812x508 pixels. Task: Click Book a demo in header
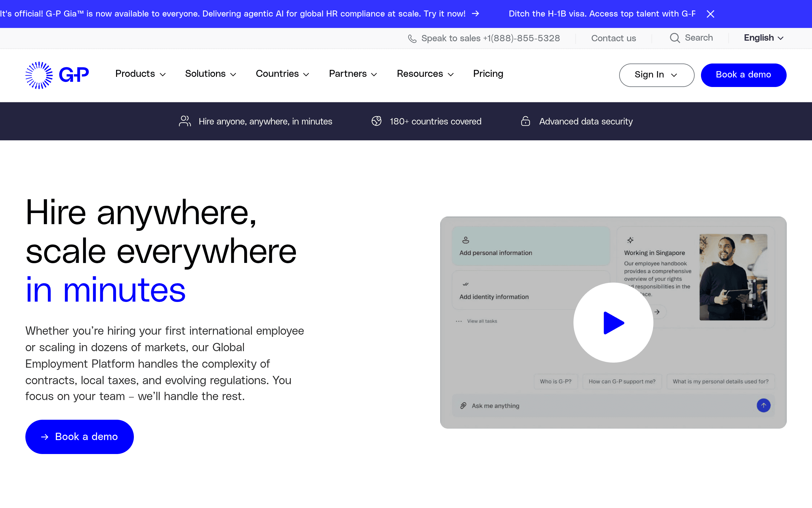pos(743,75)
